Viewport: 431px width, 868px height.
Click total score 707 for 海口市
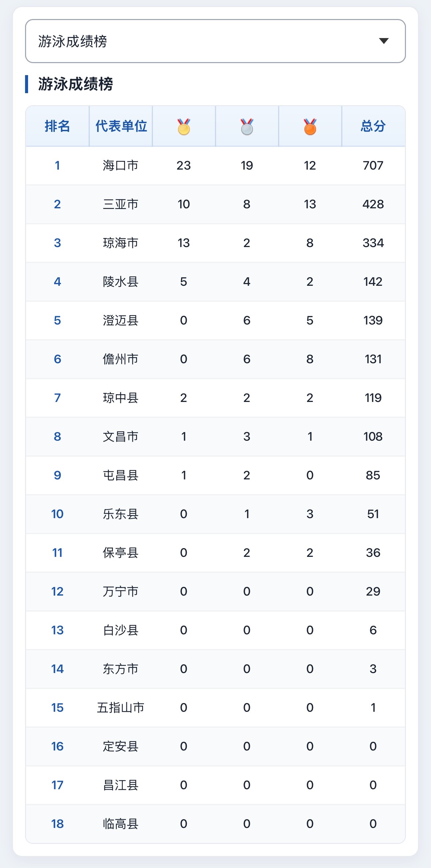tap(373, 166)
